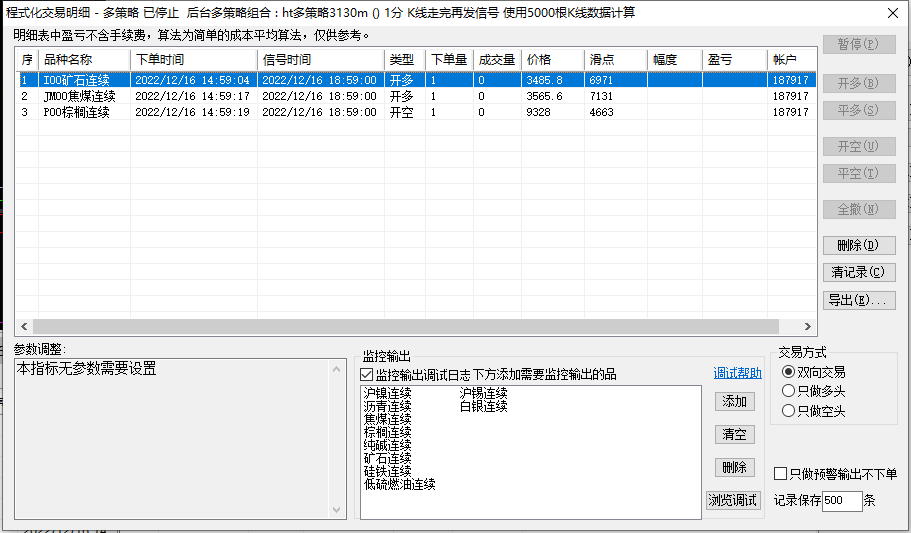Select the 双向交易 radio option
The image size is (911, 533).
pos(788,371)
